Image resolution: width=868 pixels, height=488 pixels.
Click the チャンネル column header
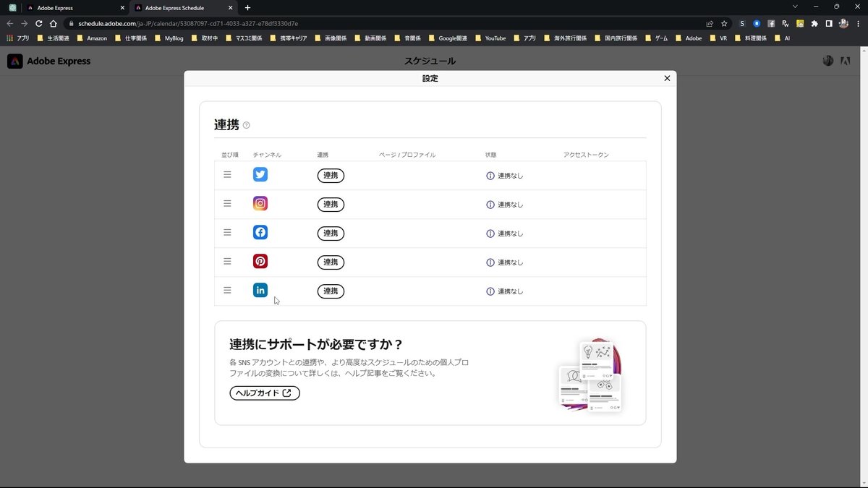(267, 155)
